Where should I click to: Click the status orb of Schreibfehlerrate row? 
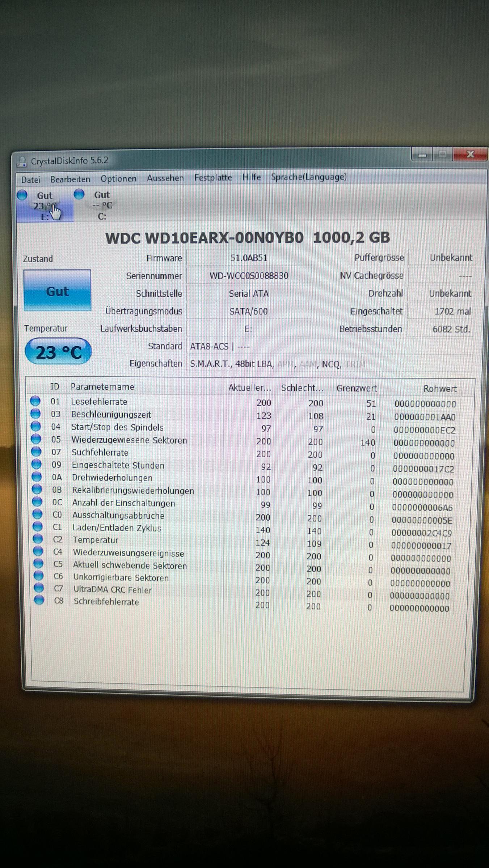[x=39, y=600]
